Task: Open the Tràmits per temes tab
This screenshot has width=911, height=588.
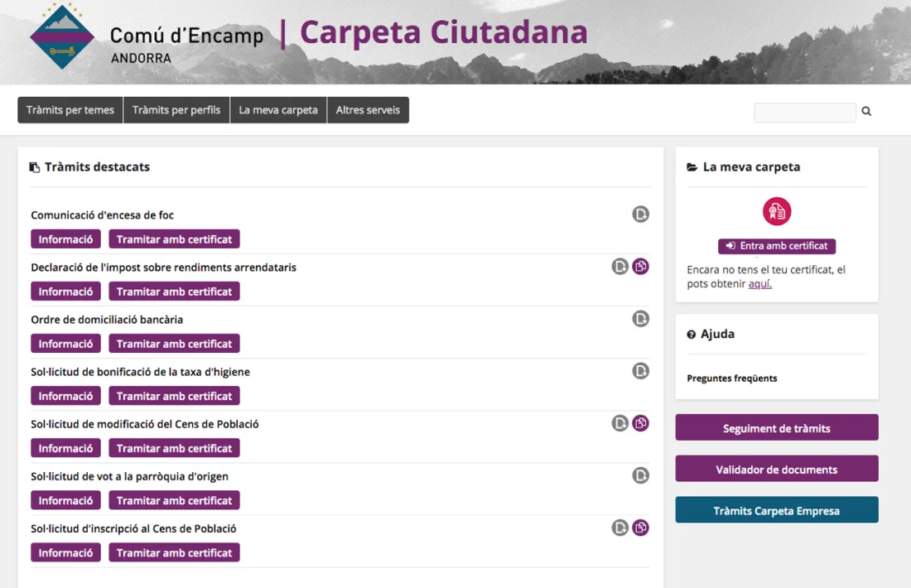Action: (70, 109)
